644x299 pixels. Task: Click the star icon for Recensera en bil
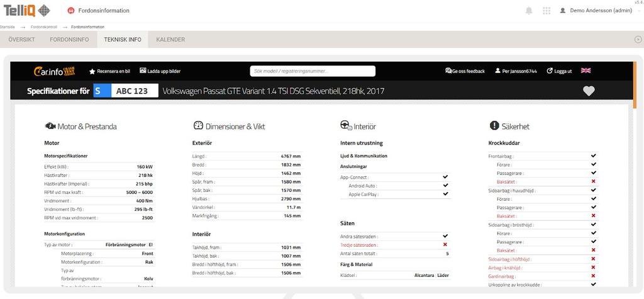pyautogui.click(x=92, y=71)
